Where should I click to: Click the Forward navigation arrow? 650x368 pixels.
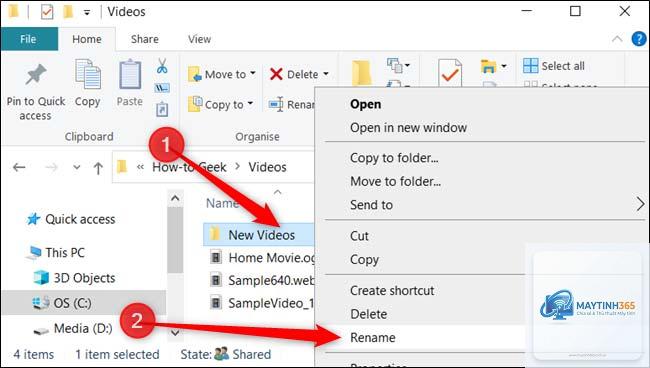51,167
